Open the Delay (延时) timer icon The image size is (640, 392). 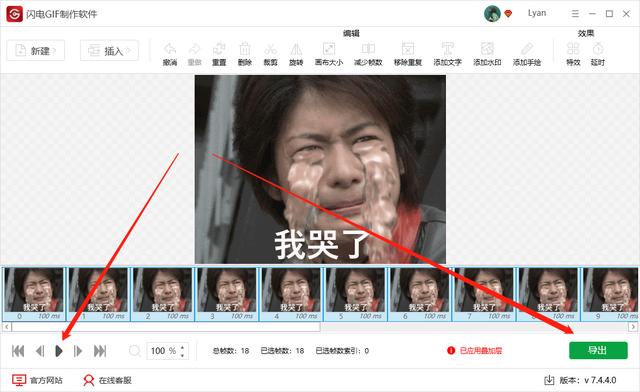(598, 49)
